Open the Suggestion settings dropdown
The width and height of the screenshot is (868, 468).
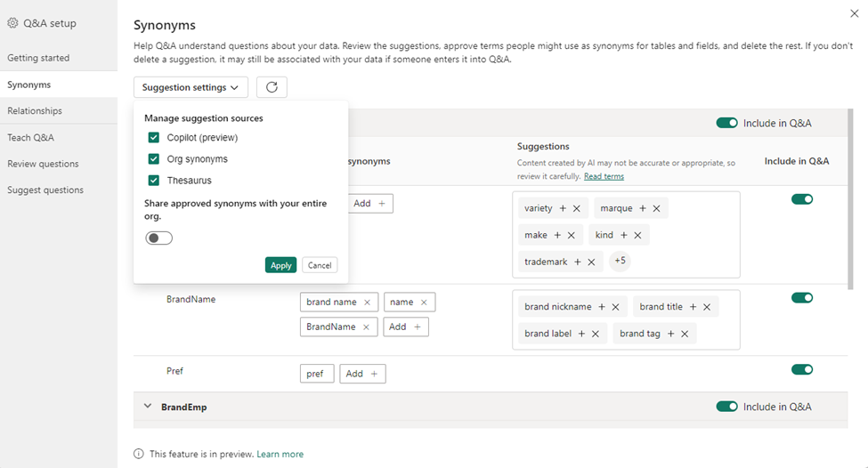tap(191, 87)
